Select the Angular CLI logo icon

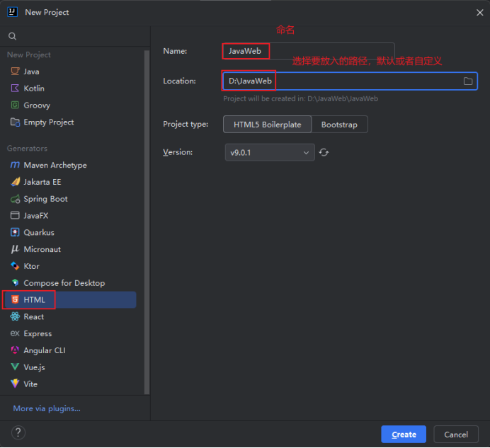(x=15, y=350)
